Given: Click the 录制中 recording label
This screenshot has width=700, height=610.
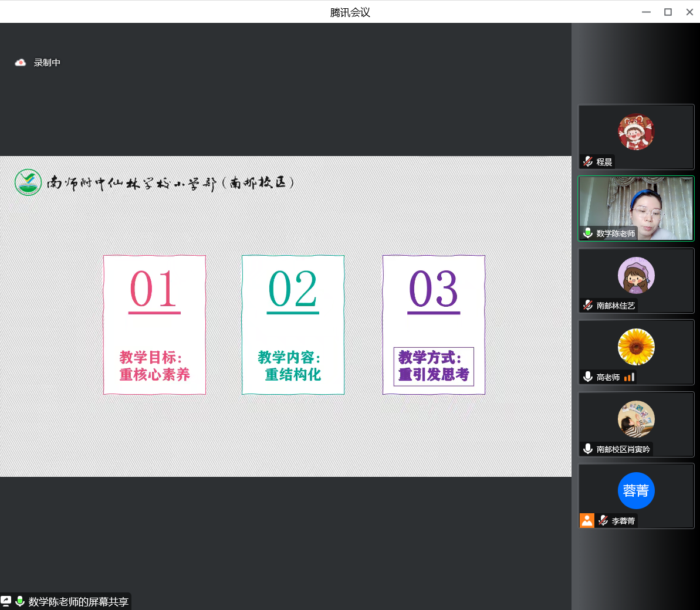Looking at the screenshot, I should 47,63.
